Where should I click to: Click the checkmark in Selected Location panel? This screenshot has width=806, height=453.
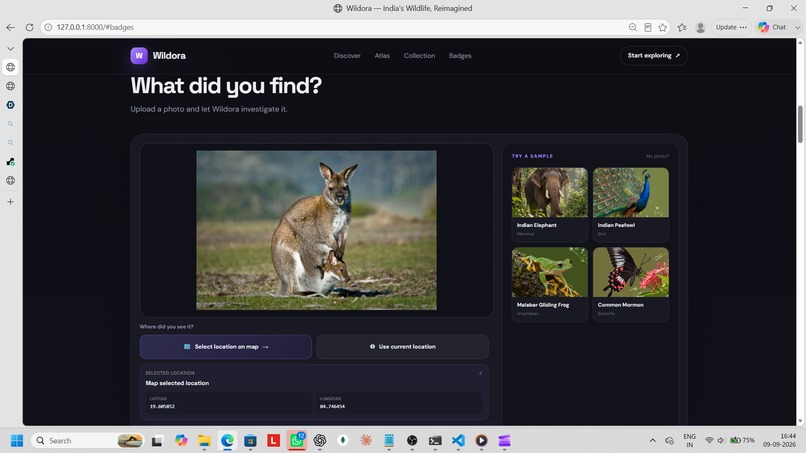(481, 373)
